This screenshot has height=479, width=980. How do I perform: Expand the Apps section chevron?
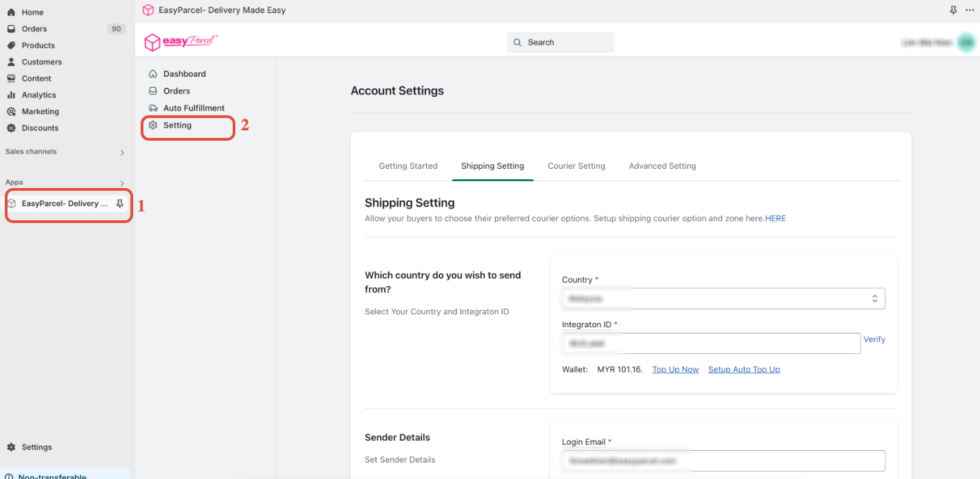click(122, 183)
